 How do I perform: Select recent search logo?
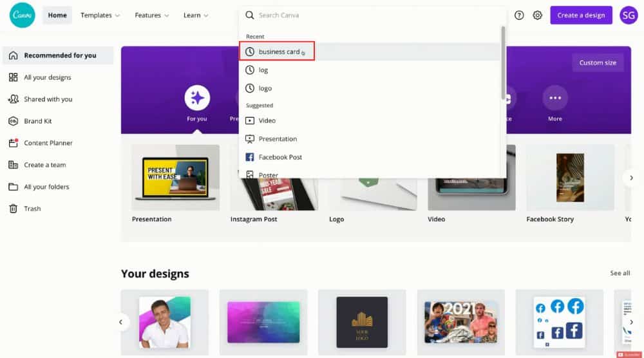pyautogui.click(x=370, y=88)
